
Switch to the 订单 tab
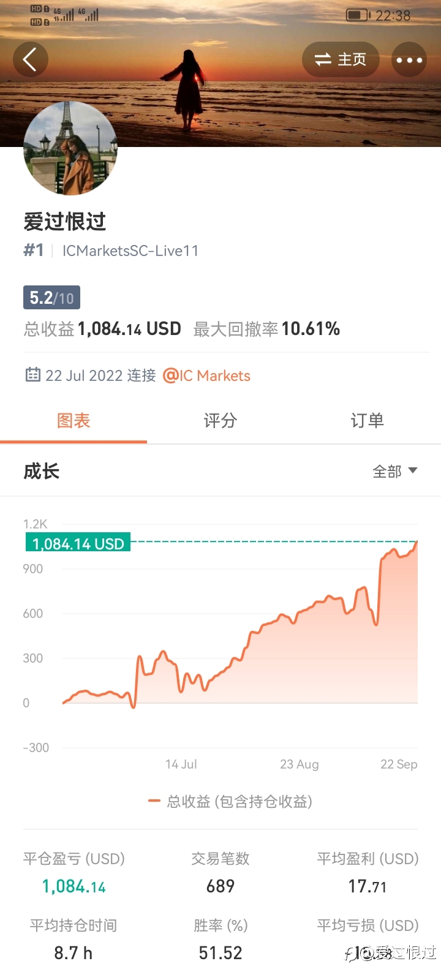point(367,421)
